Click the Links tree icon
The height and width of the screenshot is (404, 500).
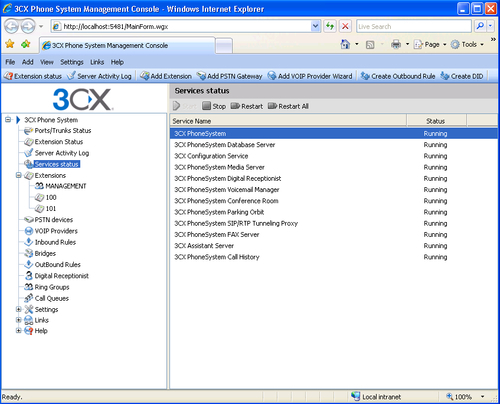[29, 320]
